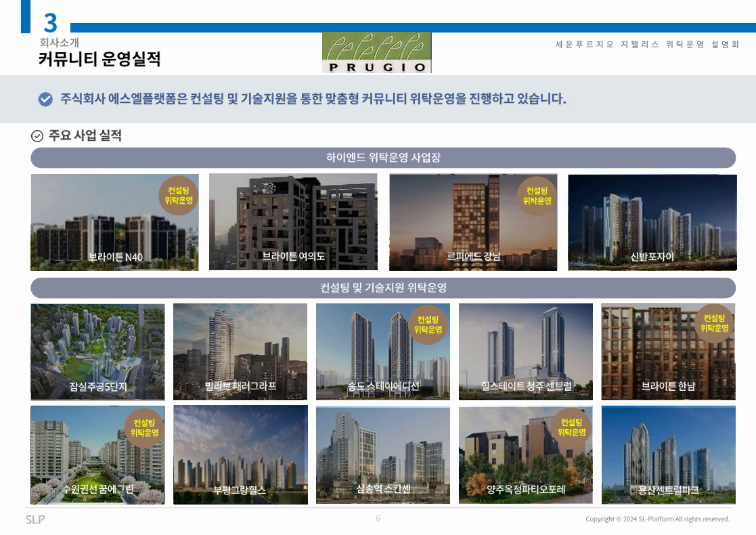Viewport: 756px width, 535px height.
Task: Click the 송도 스테이에디션 towers photo
Action: [383, 351]
